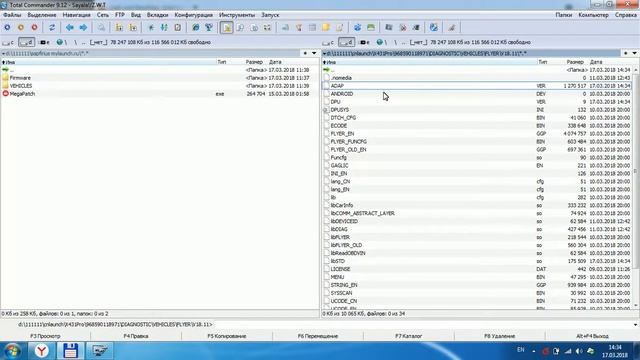This screenshot has height=360, width=640.
Task: Open the Файлы menu
Action: coord(12,15)
